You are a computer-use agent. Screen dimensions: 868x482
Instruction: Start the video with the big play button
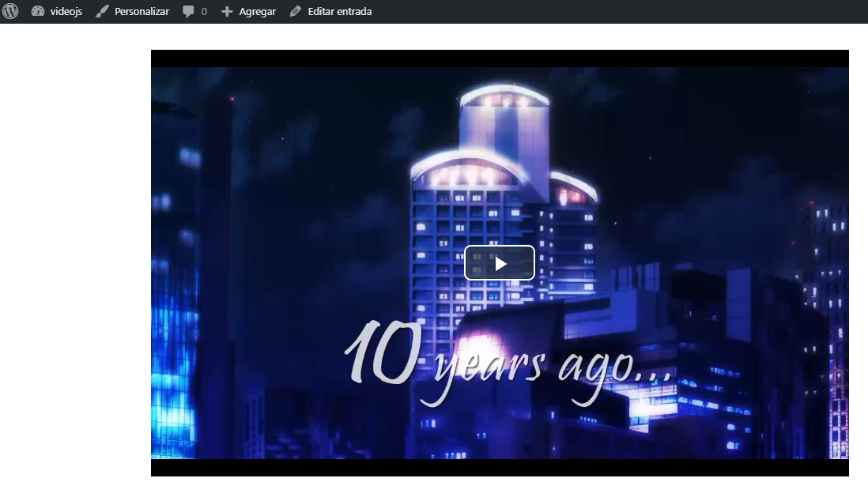click(500, 263)
